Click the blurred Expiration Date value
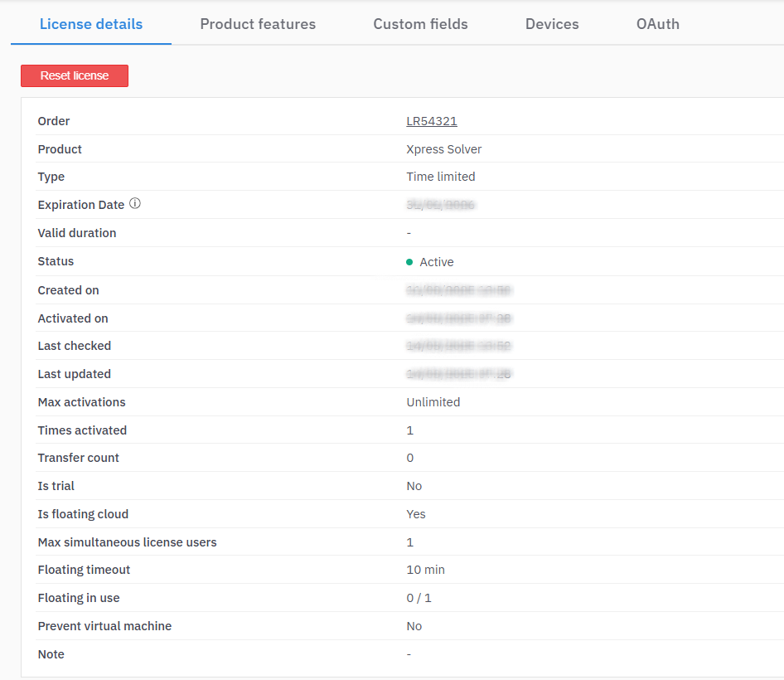This screenshot has width=784, height=680. 440,205
